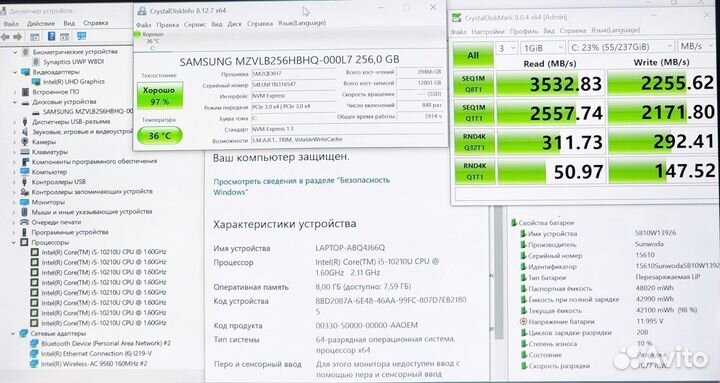
Task: Click the Производитель Sunwoda battery value
Action: click(x=649, y=244)
